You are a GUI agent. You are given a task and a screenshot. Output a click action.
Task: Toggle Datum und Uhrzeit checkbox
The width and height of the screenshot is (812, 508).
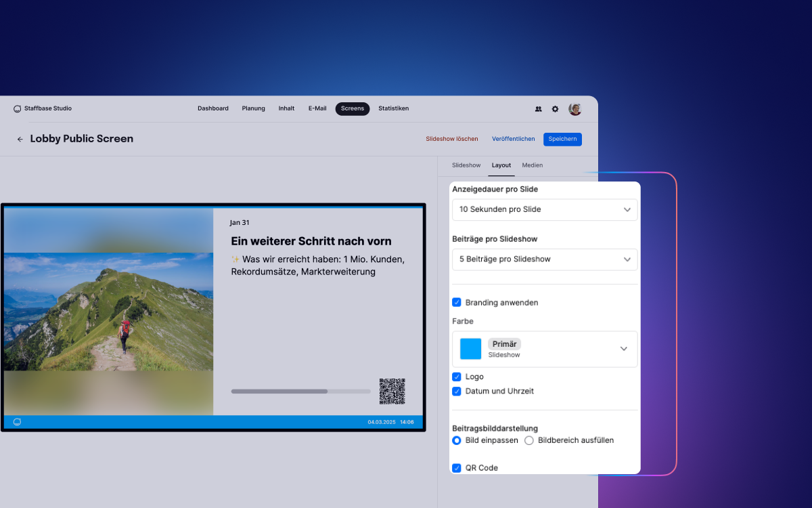(457, 391)
